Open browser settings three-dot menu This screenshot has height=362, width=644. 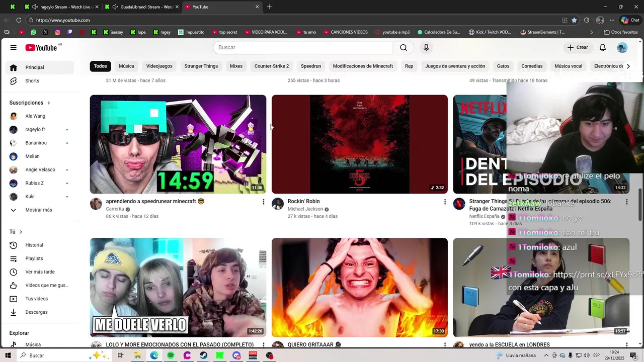[612, 20]
